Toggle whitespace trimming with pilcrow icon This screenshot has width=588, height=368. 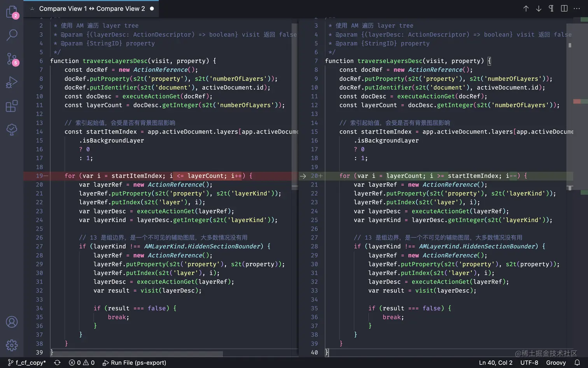pos(551,9)
